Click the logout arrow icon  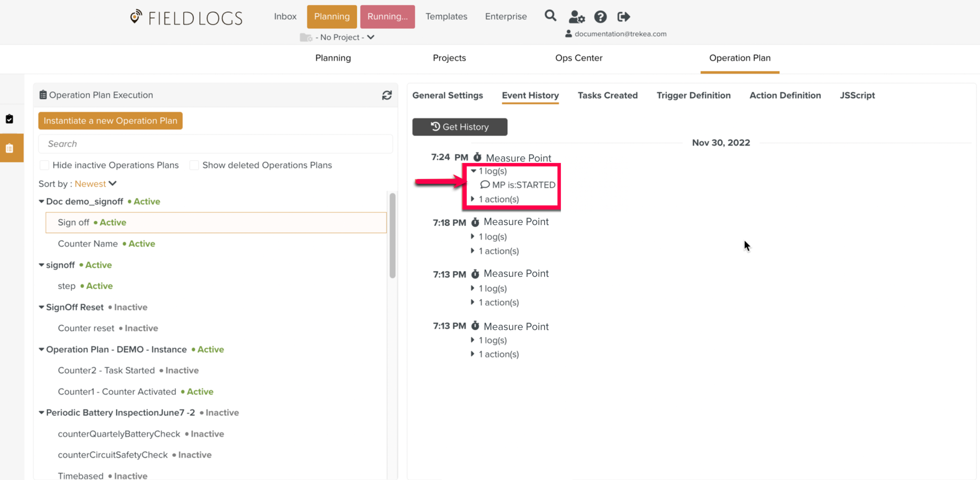tap(623, 17)
